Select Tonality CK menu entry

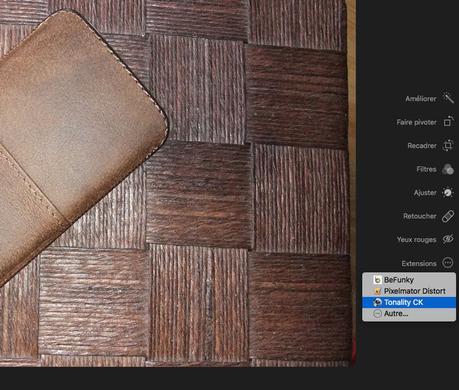(x=409, y=302)
